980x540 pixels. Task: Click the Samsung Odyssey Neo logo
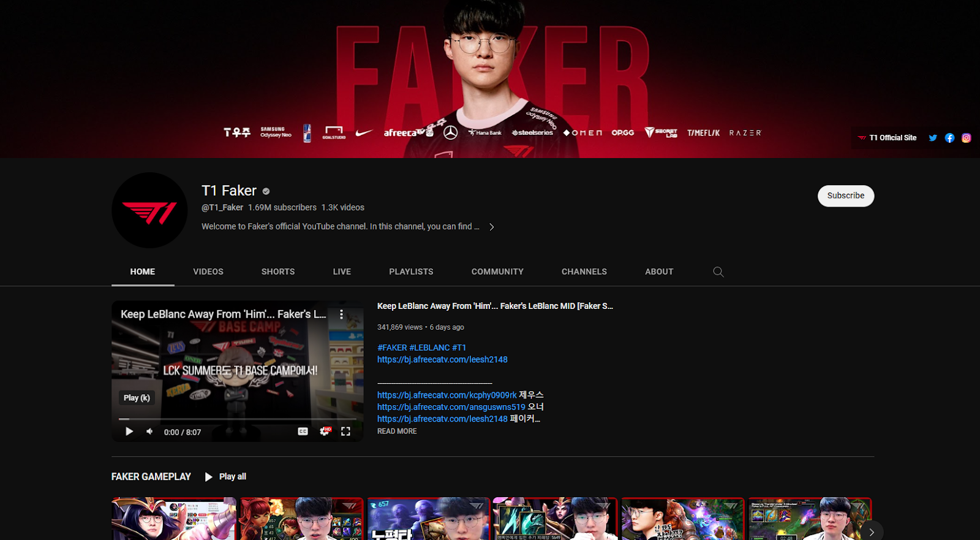(276, 132)
